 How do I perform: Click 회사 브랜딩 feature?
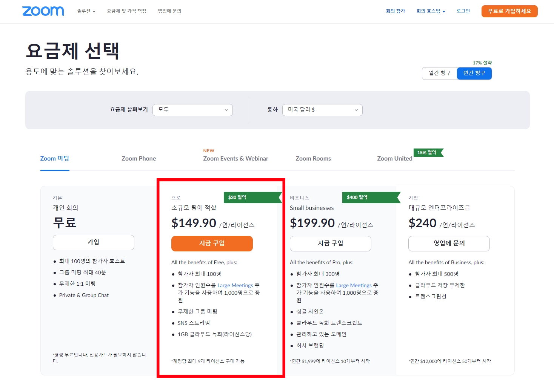click(x=310, y=346)
